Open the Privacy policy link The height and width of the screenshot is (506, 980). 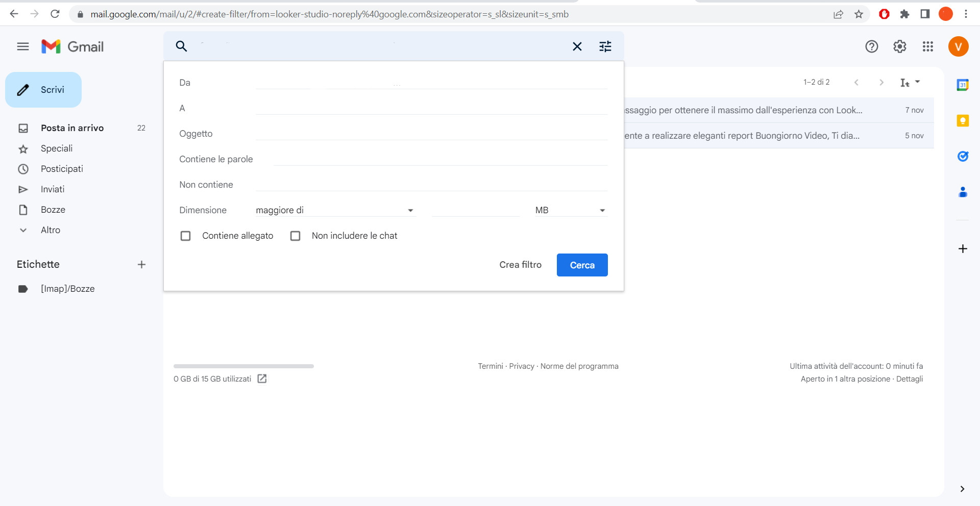[522, 366]
